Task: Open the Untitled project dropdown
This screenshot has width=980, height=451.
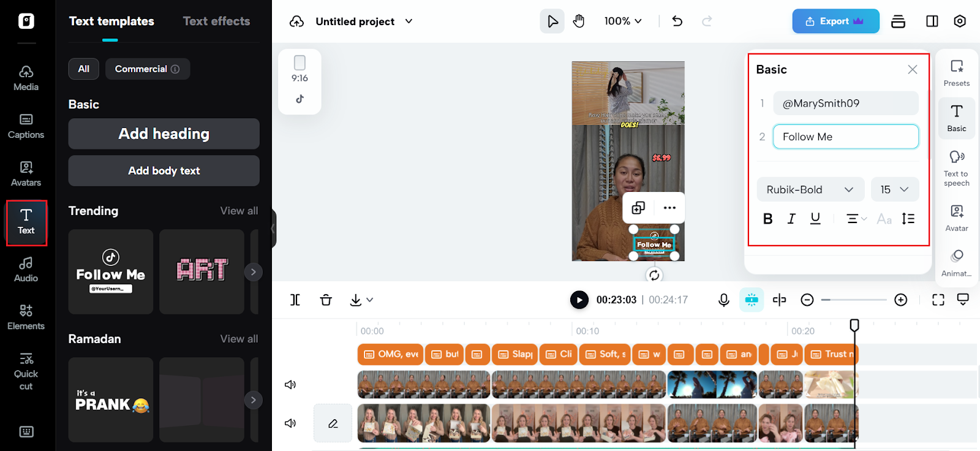Action: (x=364, y=21)
